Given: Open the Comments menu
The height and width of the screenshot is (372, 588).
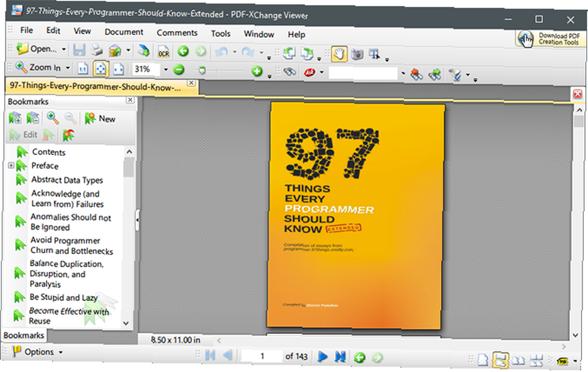Looking at the screenshot, I should (177, 33).
